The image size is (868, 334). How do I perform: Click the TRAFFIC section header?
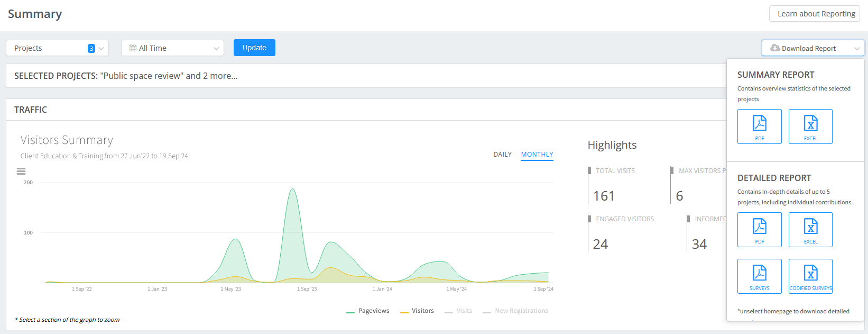31,110
